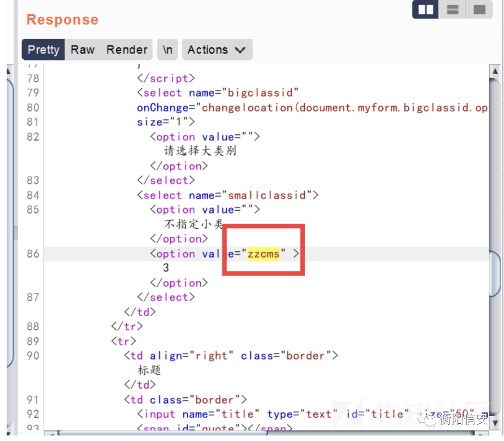504x441 pixels.
Task: Click the input name="title" line 92
Action: [312, 414]
